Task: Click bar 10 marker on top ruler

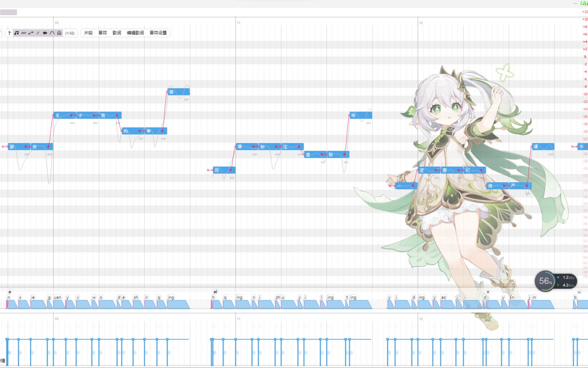Action: tap(56, 23)
